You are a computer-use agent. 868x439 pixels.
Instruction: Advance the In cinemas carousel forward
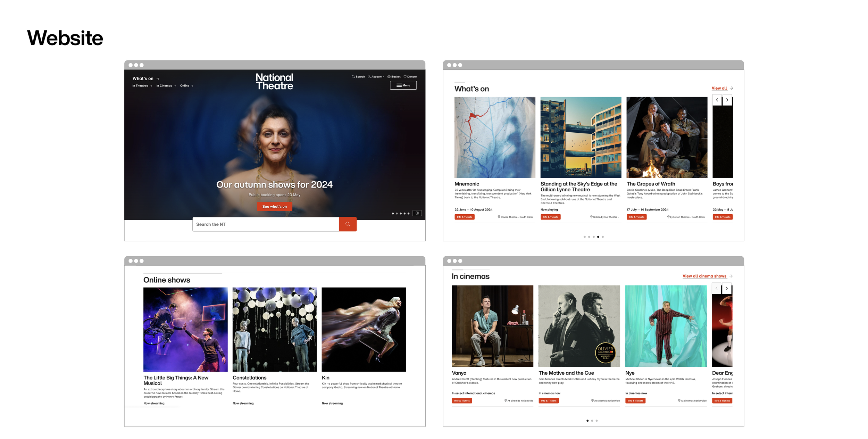tap(727, 288)
